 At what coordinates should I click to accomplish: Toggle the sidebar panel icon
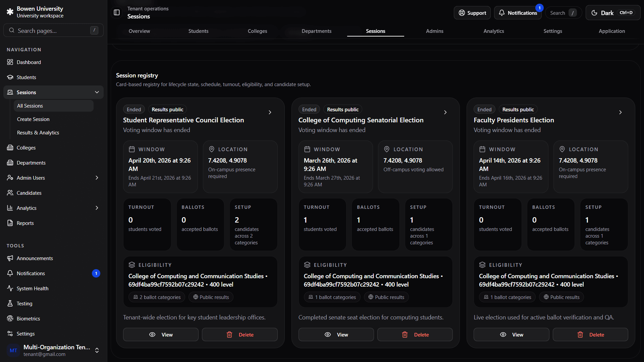coord(117,12)
